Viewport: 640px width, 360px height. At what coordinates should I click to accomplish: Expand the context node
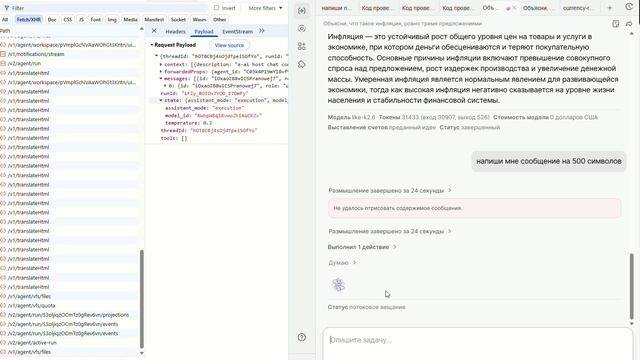(x=161, y=64)
